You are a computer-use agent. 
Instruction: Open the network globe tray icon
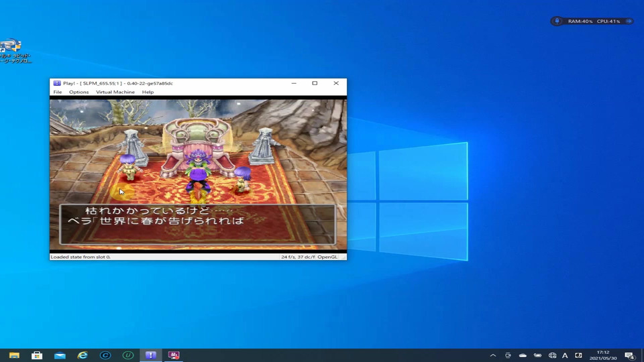552,355
